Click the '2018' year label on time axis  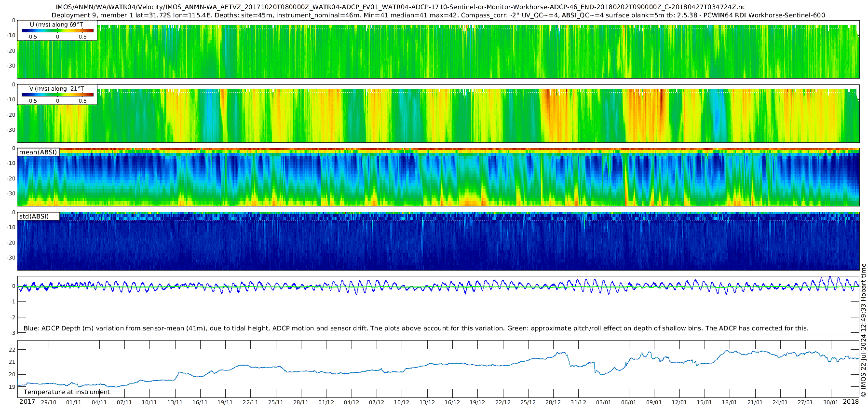click(851, 402)
